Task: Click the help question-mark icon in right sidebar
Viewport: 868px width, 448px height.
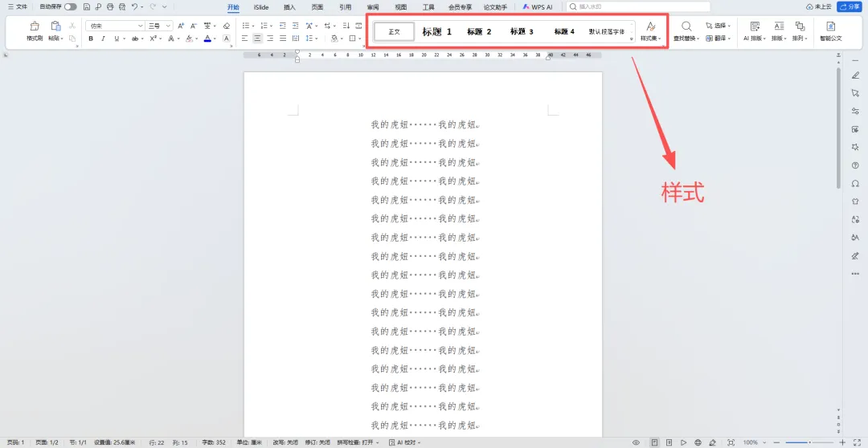Action: click(x=855, y=165)
